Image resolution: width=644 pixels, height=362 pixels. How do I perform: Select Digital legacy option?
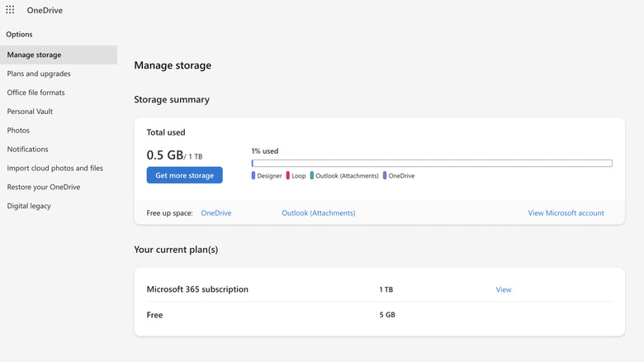click(x=29, y=206)
